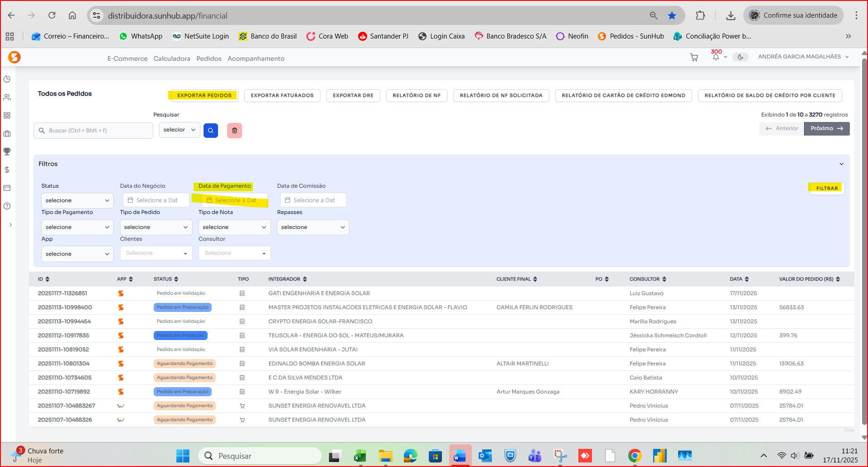The image size is (868, 467).
Task: Expand the left sidebar arrow
Action: [10, 225]
